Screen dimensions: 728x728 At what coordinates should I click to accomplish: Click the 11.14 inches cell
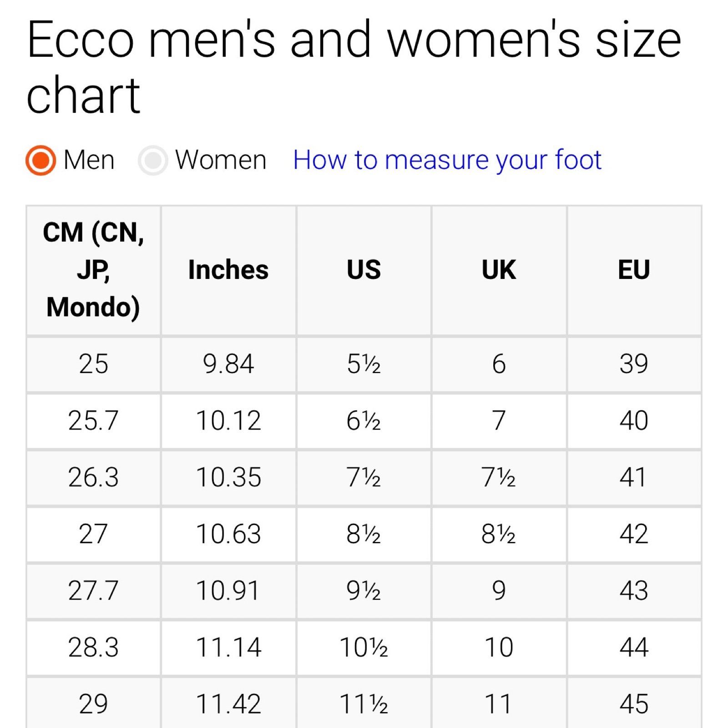tap(228, 647)
